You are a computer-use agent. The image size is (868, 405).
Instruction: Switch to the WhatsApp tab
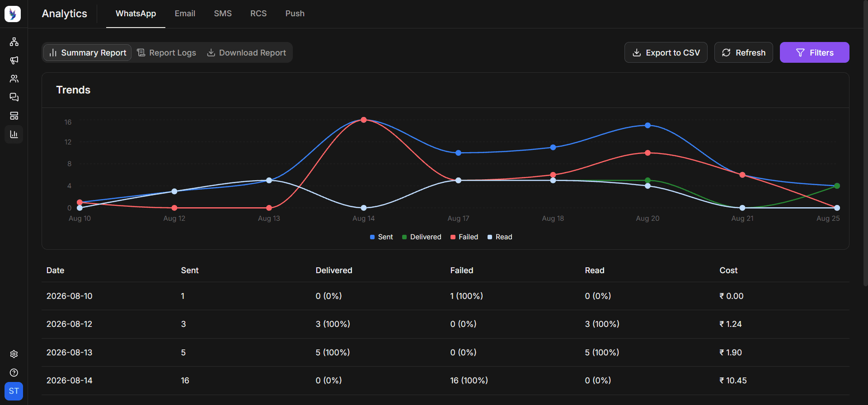136,14
